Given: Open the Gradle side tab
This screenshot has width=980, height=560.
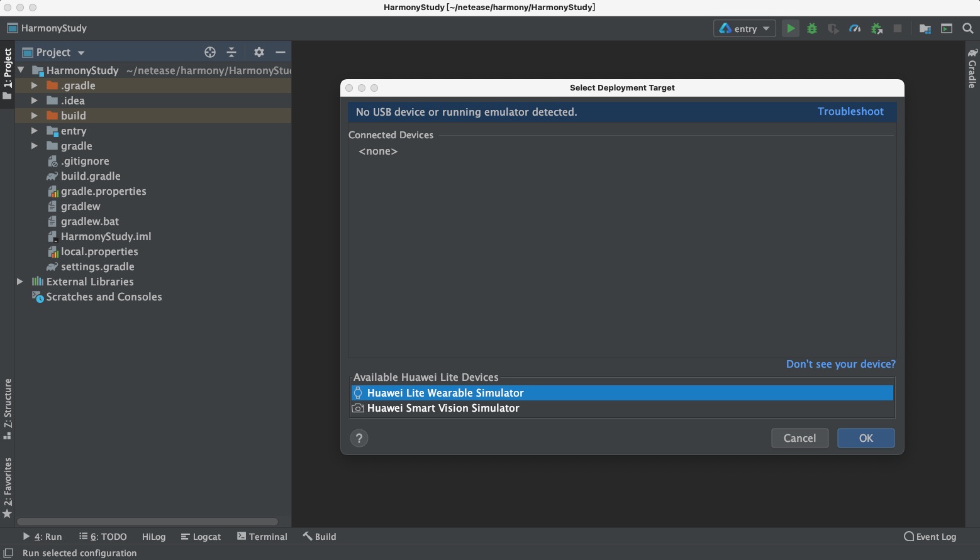Looking at the screenshot, I should click(x=972, y=69).
